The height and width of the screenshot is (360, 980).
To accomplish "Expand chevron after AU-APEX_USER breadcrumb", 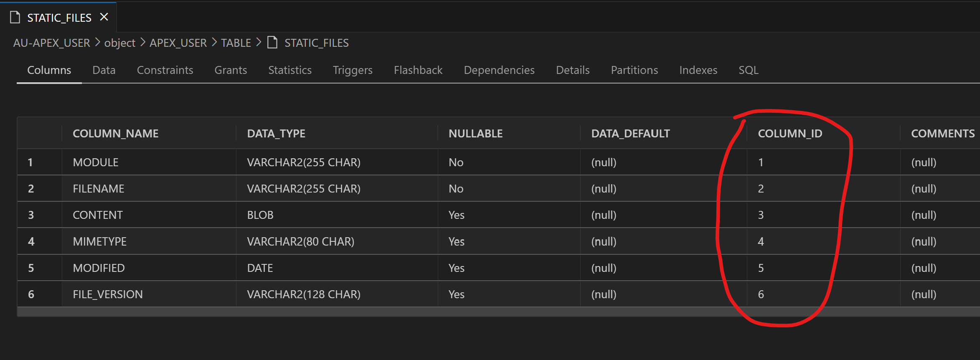I will tap(97, 42).
